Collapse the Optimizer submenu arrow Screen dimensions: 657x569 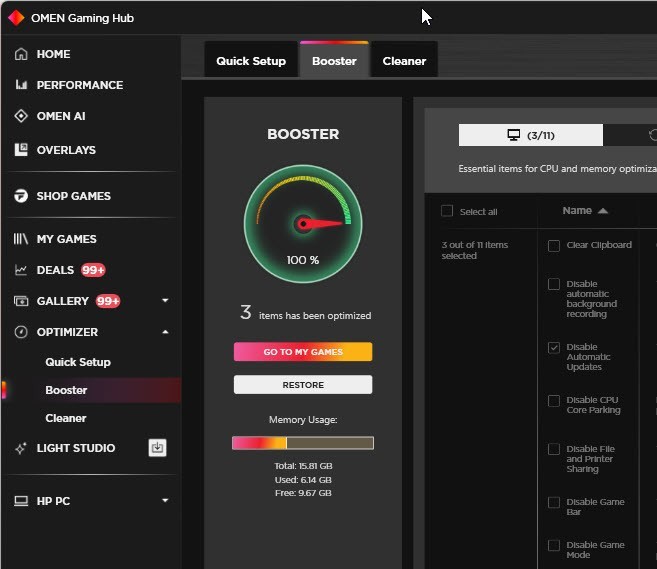coord(165,332)
